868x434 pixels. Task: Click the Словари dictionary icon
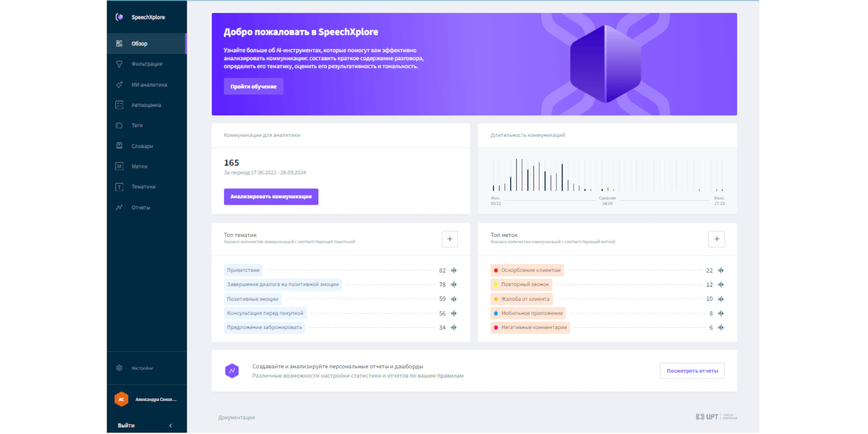click(119, 146)
